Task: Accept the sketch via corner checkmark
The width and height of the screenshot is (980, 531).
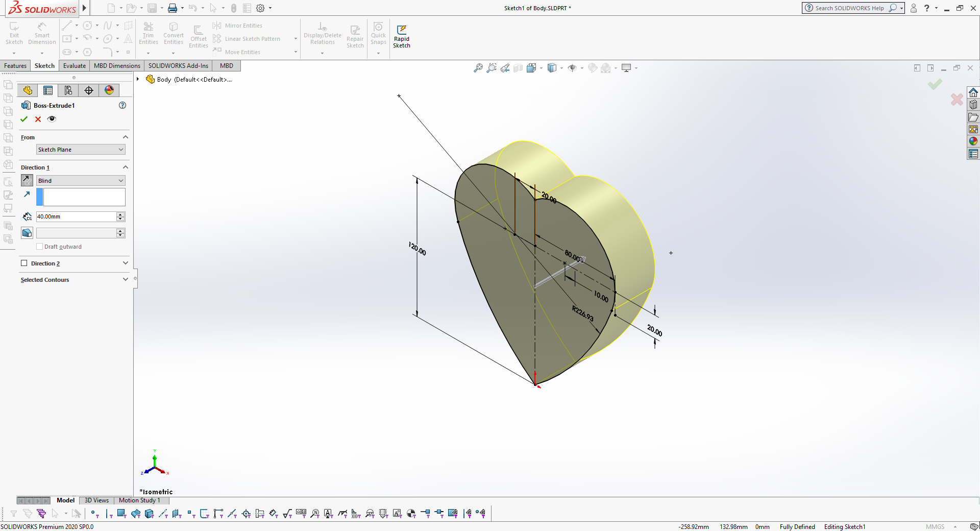Action: [x=935, y=84]
